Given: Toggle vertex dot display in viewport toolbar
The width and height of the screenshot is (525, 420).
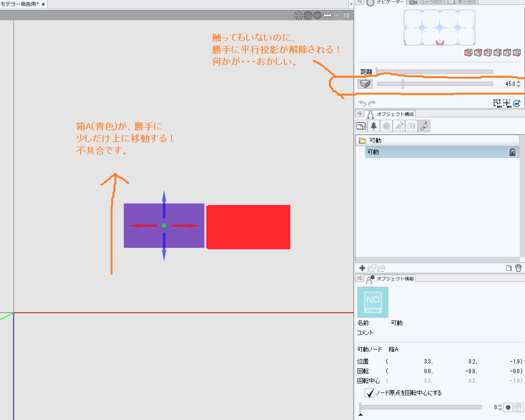Looking at the screenshot, I should tap(298, 15).
